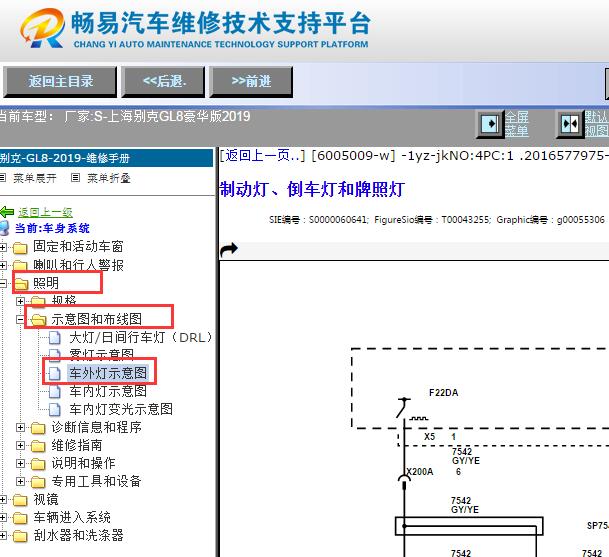Click the 维修指南 folder icon
609x557 pixels.
click(38, 446)
